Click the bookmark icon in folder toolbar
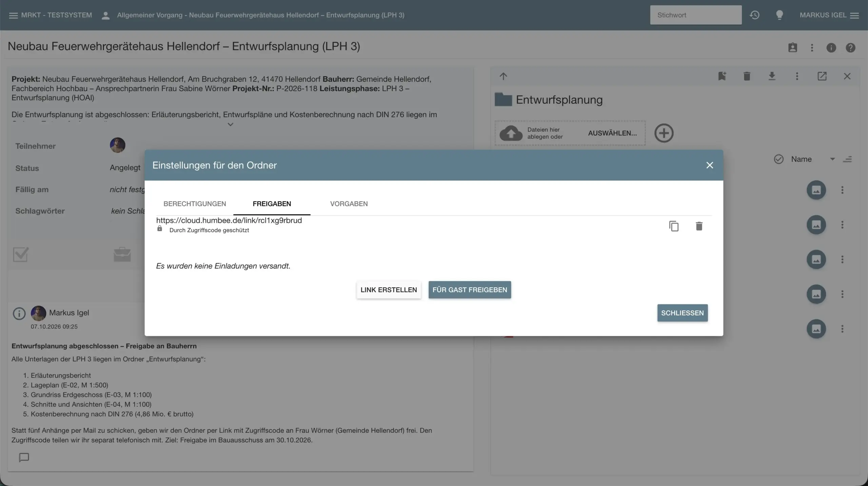868x486 pixels. tap(722, 76)
